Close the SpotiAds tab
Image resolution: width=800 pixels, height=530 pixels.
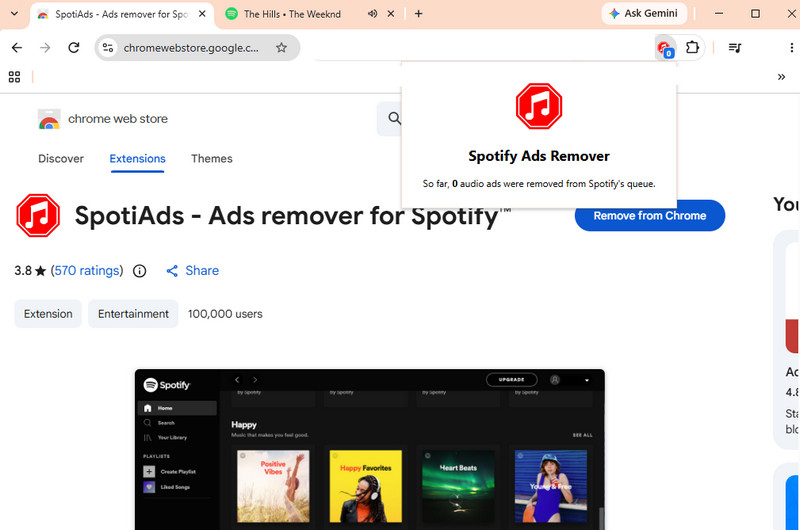tap(202, 14)
